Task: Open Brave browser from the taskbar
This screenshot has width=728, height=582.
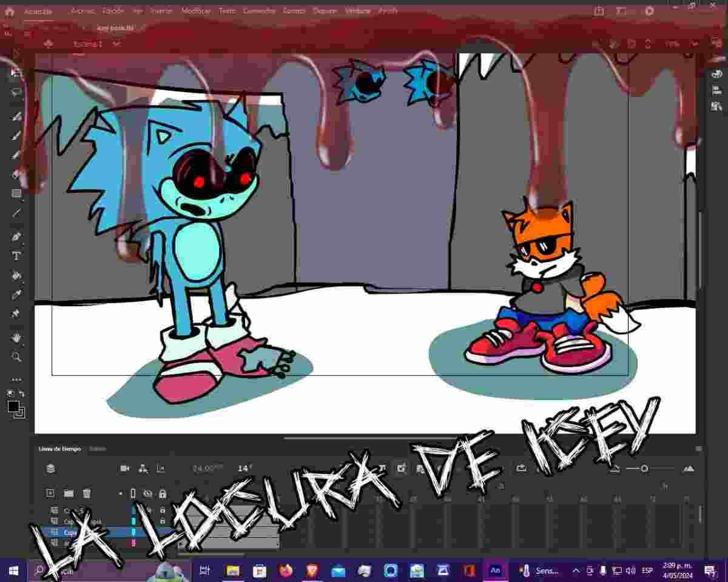Action: click(x=312, y=570)
